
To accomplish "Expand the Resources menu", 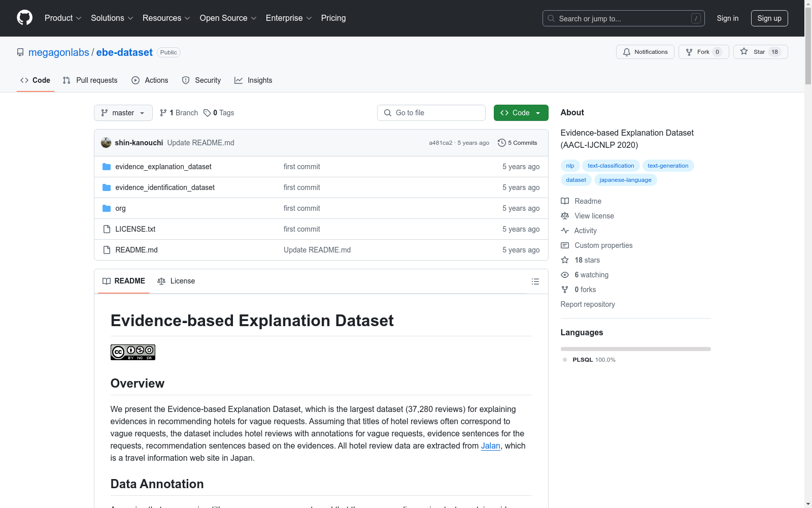I will pyautogui.click(x=166, y=18).
